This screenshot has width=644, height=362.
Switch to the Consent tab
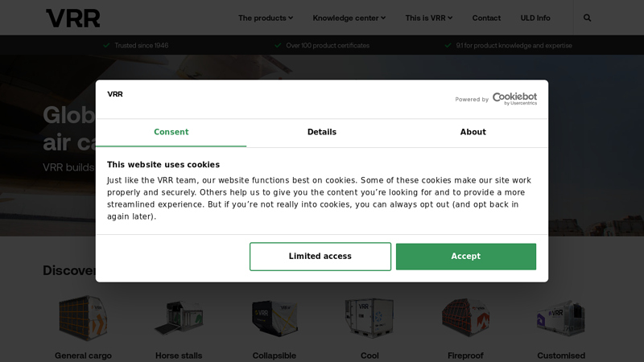171,133
